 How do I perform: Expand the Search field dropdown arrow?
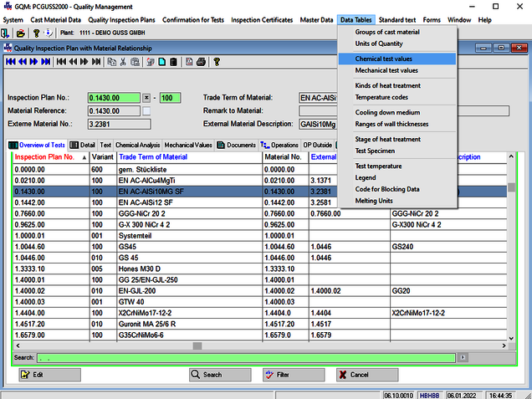click(462, 357)
